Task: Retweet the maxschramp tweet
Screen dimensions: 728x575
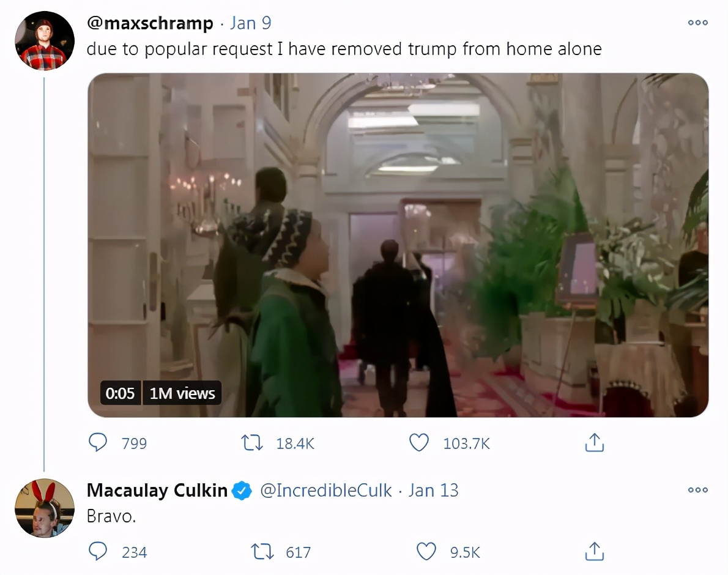Action: click(x=252, y=443)
